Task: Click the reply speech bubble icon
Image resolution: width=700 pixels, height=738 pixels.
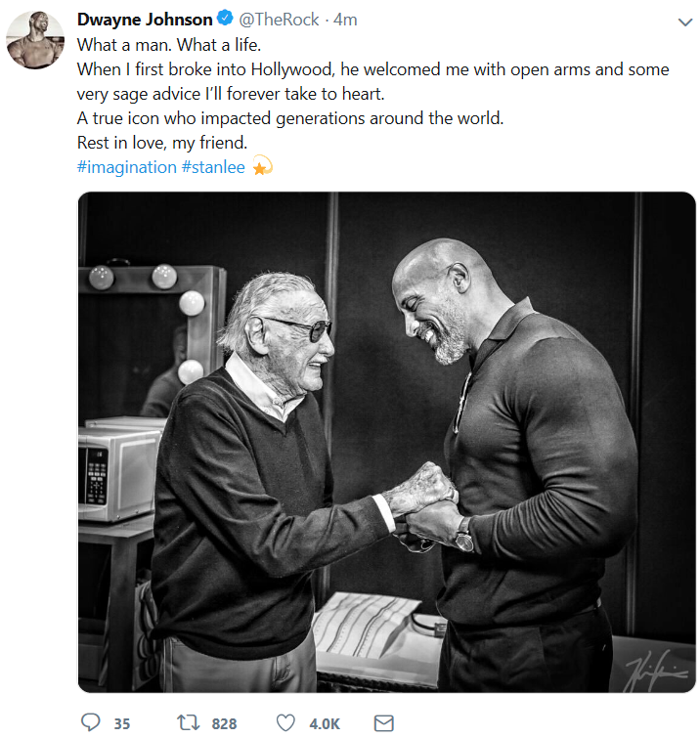Action: tap(90, 722)
